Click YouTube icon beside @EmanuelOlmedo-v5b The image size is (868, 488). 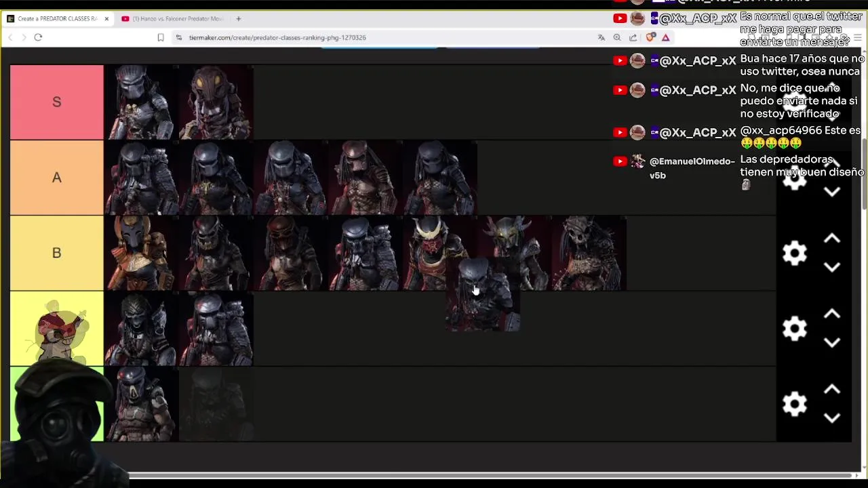click(620, 161)
